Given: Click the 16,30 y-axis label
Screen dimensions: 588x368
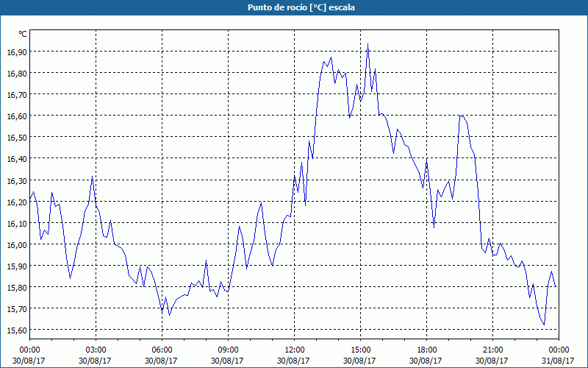Looking at the screenshot, I should point(17,180).
